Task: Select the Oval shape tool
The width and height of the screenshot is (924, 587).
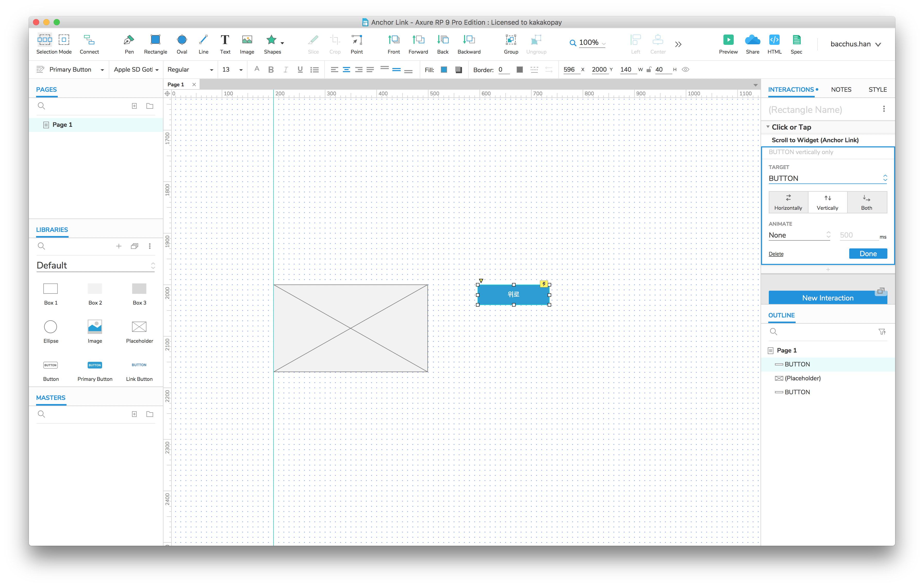Action: 181,40
